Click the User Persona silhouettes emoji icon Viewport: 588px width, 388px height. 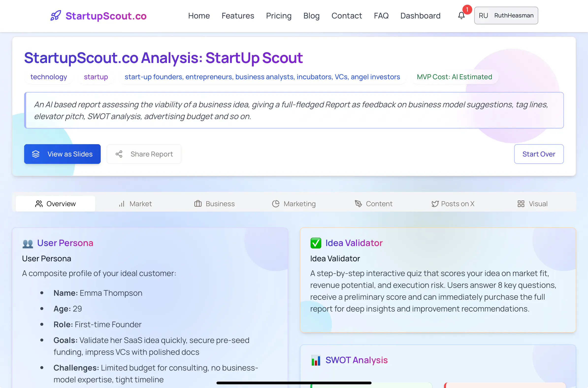click(28, 244)
